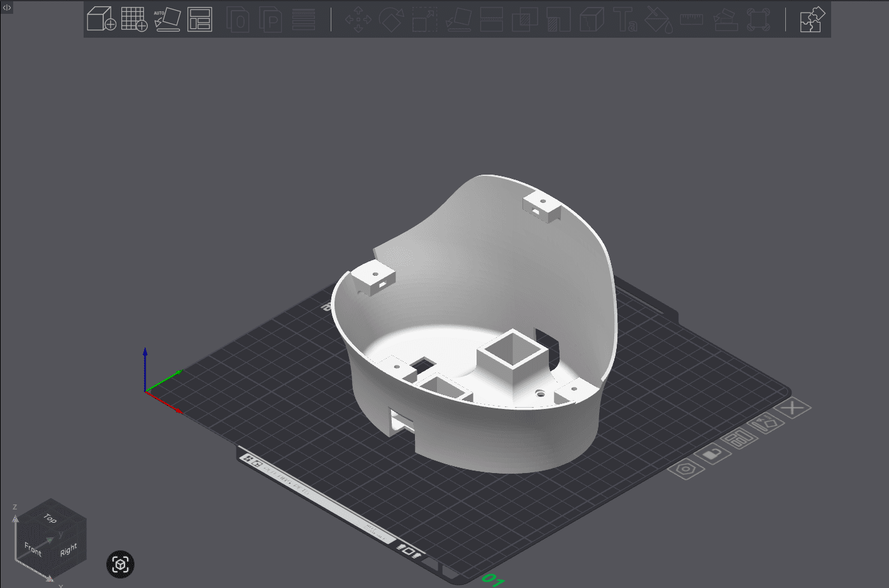889x588 pixels.
Task: Add another build plate
Action: (x=136, y=19)
